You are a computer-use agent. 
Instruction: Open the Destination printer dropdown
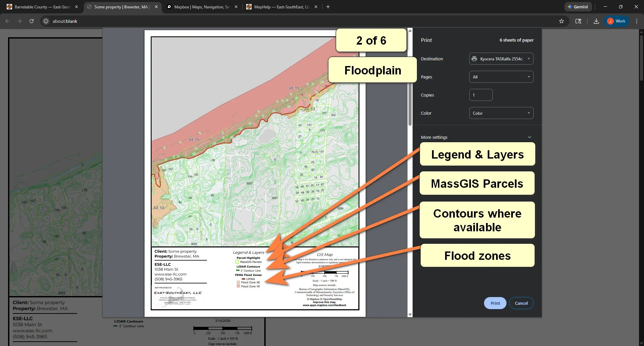pyautogui.click(x=501, y=58)
